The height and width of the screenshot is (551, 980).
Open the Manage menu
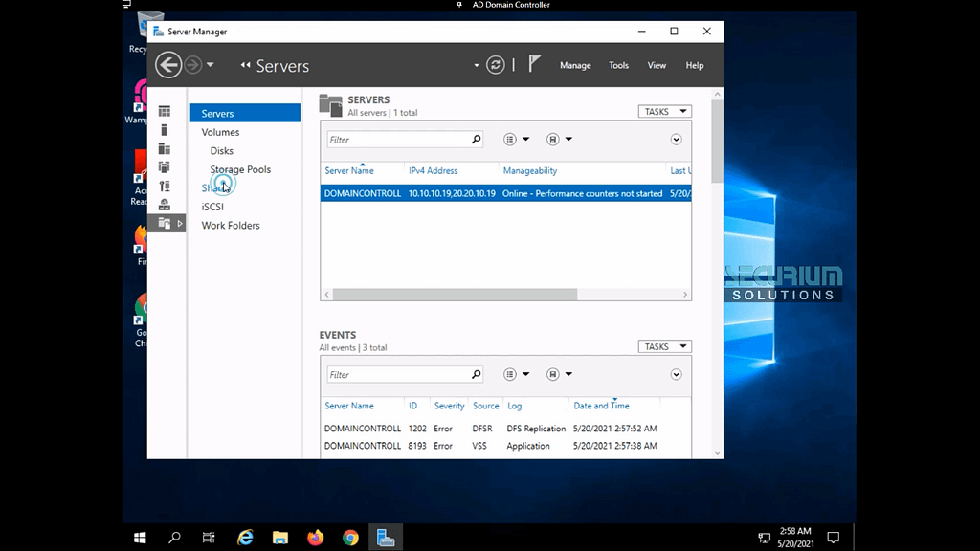click(575, 65)
